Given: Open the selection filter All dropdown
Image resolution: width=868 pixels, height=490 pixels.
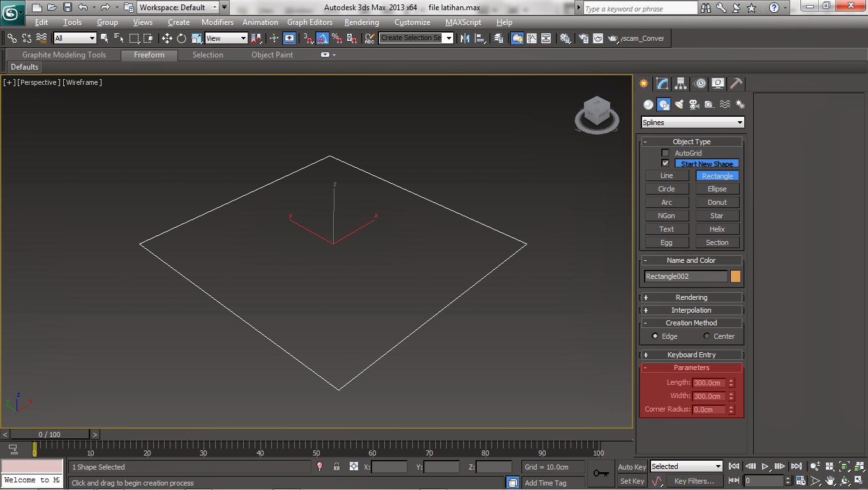Looking at the screenshot, I should pyautogui.click(x=75, y=38).
